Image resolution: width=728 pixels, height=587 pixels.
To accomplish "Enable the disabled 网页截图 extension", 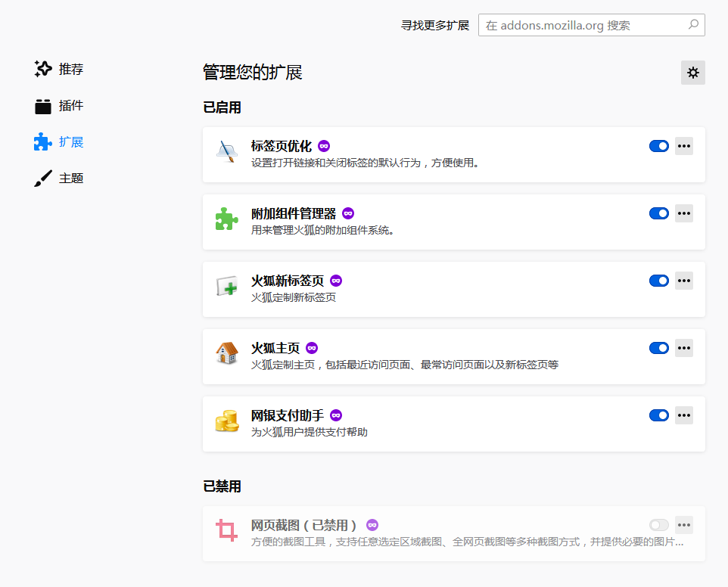I will click(x=658, y=524).
